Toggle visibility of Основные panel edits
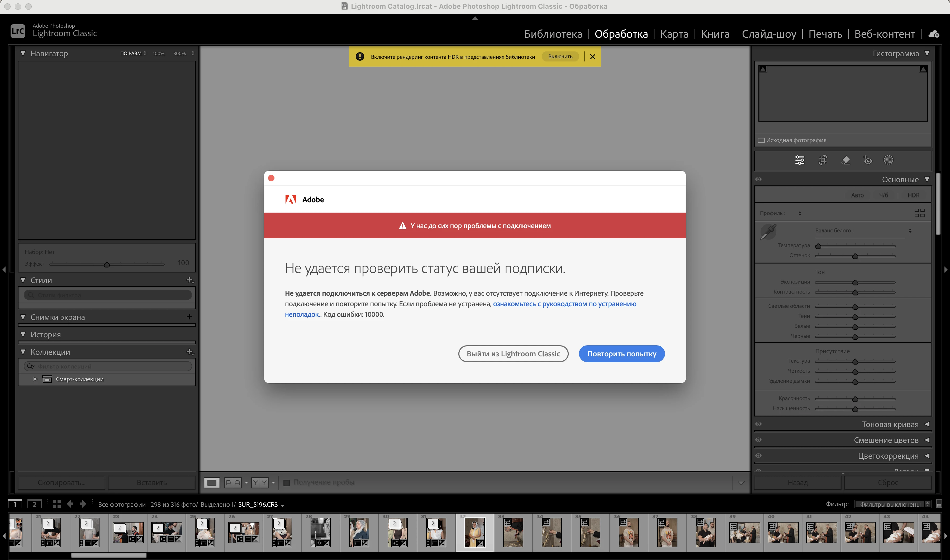 click(759, 179)
